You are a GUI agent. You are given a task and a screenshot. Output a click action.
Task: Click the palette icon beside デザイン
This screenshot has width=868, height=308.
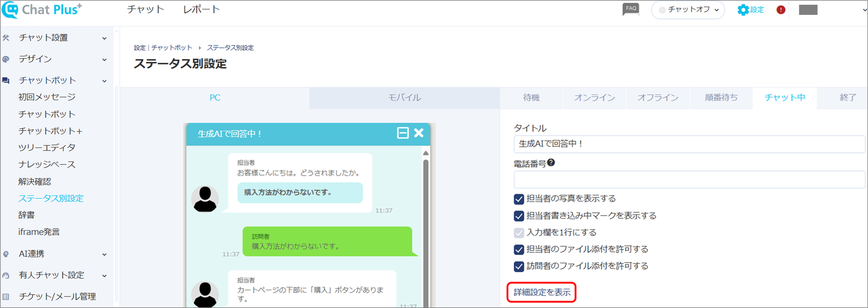(x=6, y=59)
